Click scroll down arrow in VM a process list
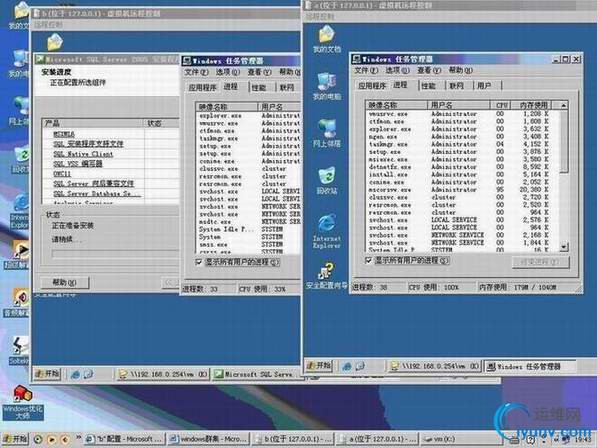The height and width of the screenshot is (448, 597). (564, 247)
